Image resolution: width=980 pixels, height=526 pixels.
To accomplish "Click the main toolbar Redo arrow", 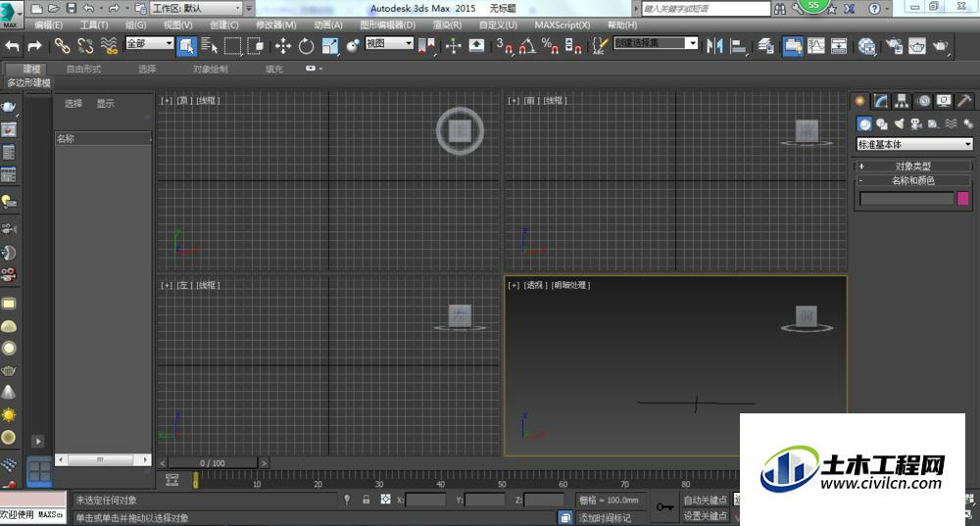I will pyautogui.click(x=34, y=46).
